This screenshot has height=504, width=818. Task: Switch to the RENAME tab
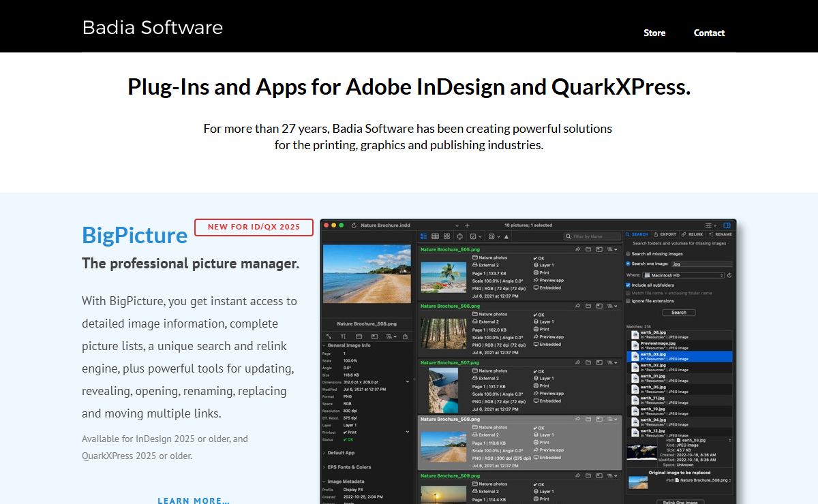719,234
